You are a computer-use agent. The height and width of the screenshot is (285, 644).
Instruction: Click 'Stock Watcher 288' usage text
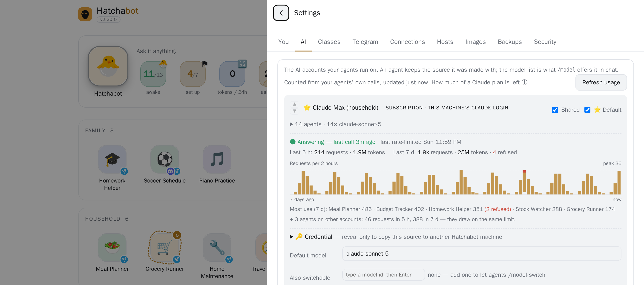pos(538,209)
